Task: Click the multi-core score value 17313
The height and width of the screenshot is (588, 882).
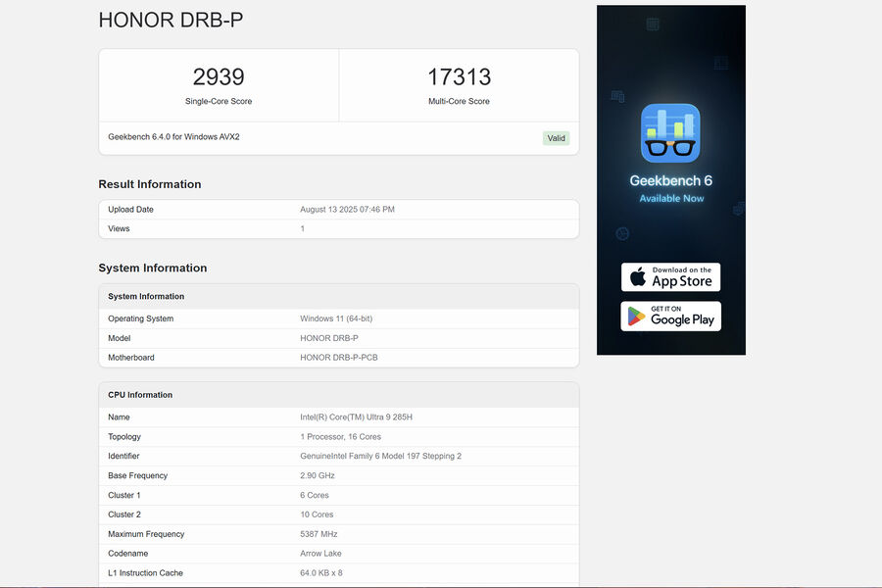Action: tap(459, 77)
